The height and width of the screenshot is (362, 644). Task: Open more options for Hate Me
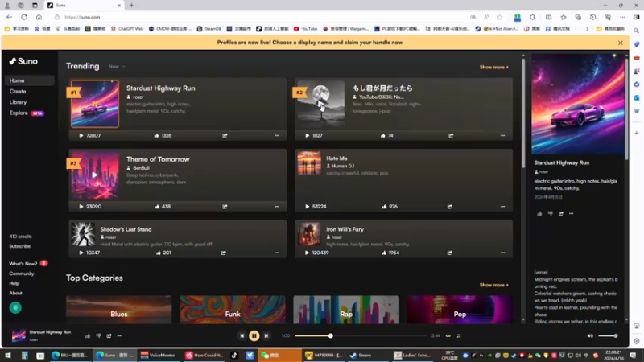[502, 207]
